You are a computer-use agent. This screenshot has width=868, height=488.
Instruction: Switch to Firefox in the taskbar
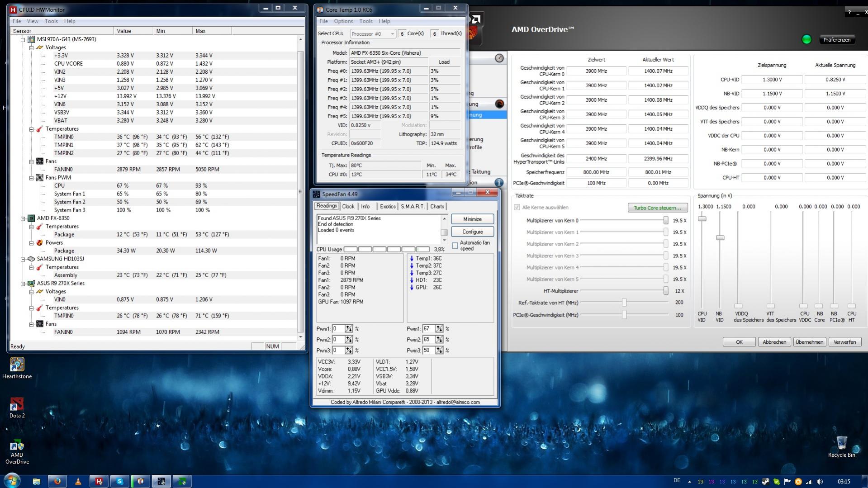pyautogui.click(x=57, y=481)
